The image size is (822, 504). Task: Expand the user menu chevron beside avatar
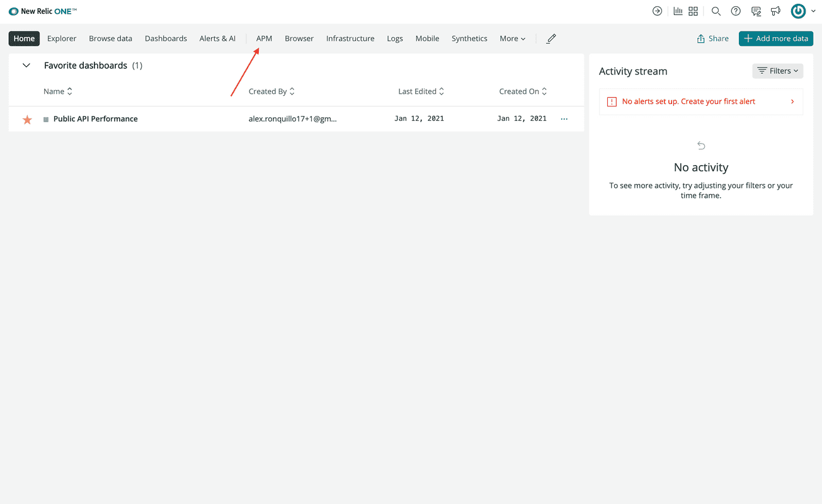click(x=813, y=11)
